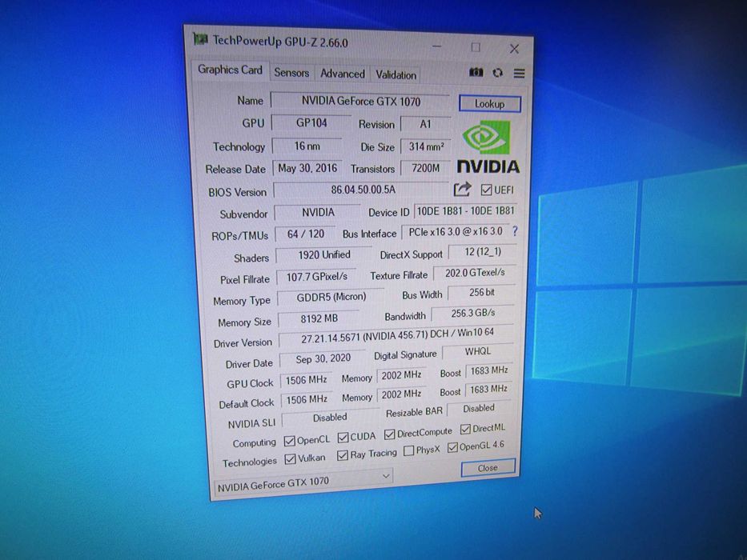This screenshot has height=560, width=747.
Task: Toggle the UEFI checkbox
Action: [x=486, y=190]
